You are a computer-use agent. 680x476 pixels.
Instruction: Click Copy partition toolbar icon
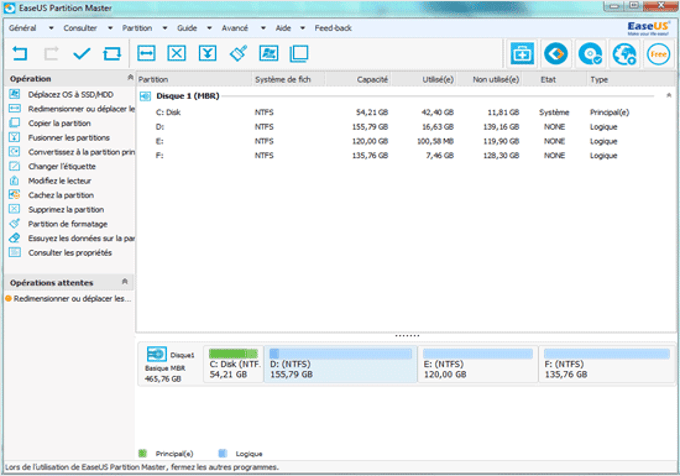(x=299, y=54)
